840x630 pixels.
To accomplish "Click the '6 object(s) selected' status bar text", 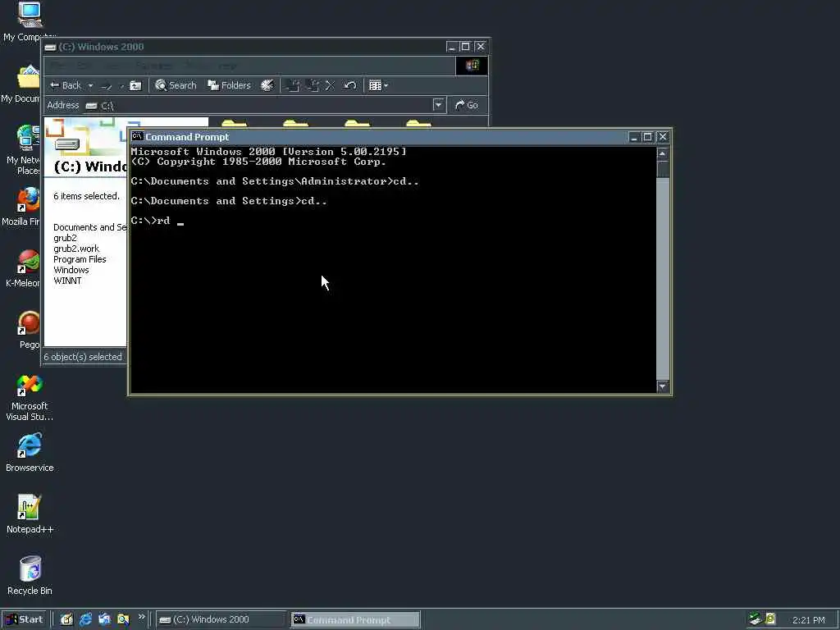I will click(83, 357).
